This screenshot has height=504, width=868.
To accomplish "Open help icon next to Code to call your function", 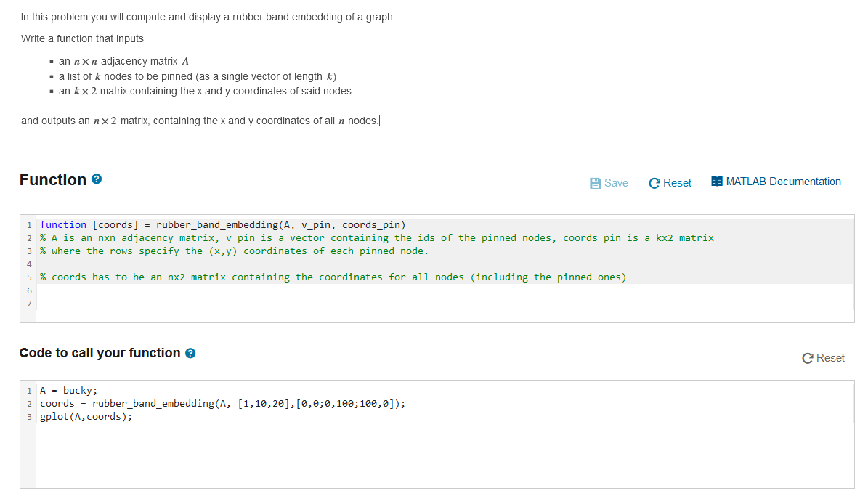I will point(190,353).
